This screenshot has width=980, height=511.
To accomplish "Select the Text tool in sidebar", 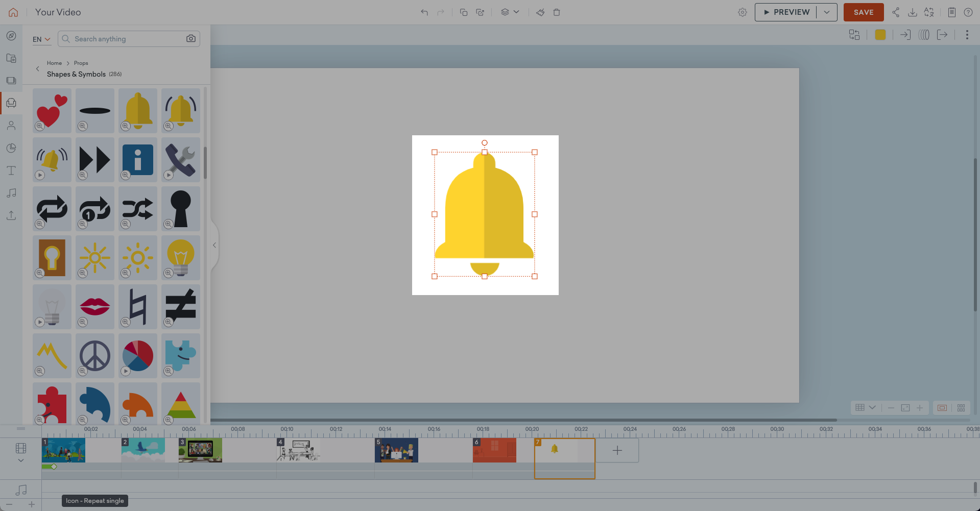I will tap(11, 171).
